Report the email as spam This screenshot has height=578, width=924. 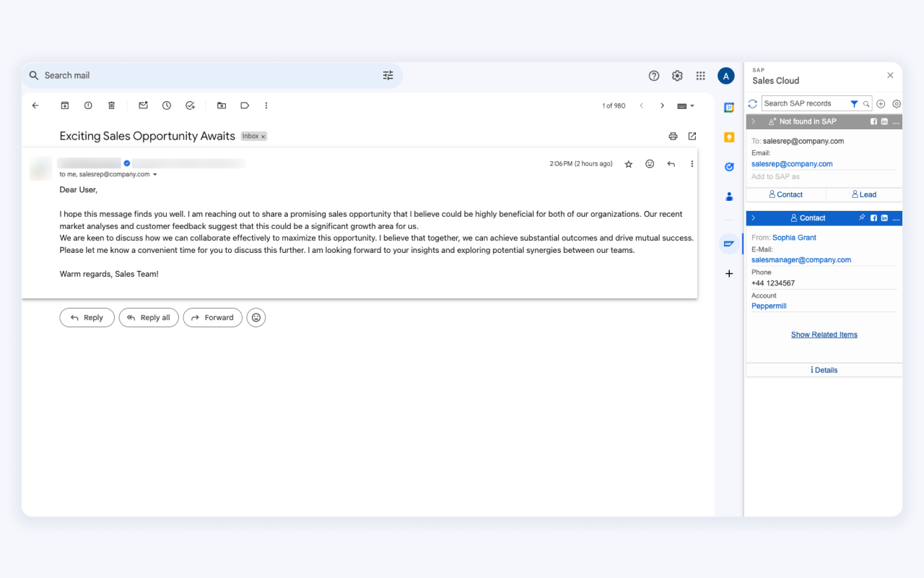tap(88, 105)
